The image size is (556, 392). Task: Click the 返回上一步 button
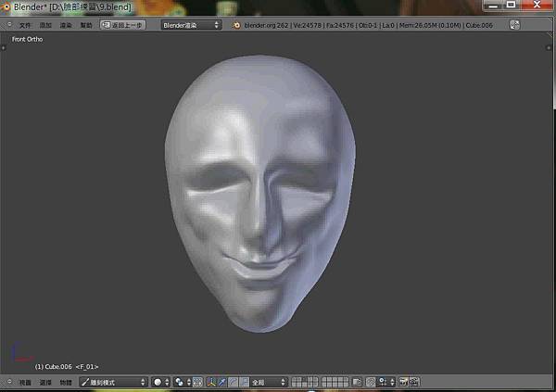(x=122, y=25)
